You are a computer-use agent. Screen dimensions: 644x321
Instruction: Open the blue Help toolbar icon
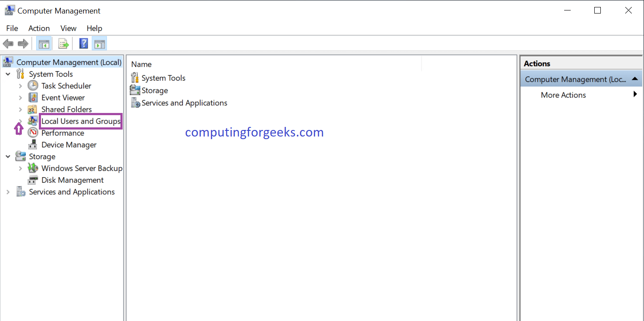click(x=84, y=44)
